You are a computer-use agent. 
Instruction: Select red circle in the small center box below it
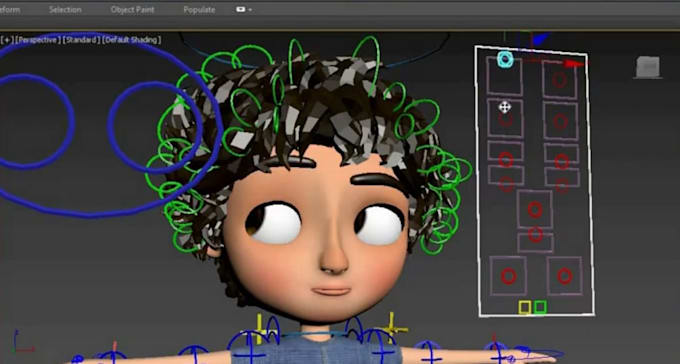[536, 234]
